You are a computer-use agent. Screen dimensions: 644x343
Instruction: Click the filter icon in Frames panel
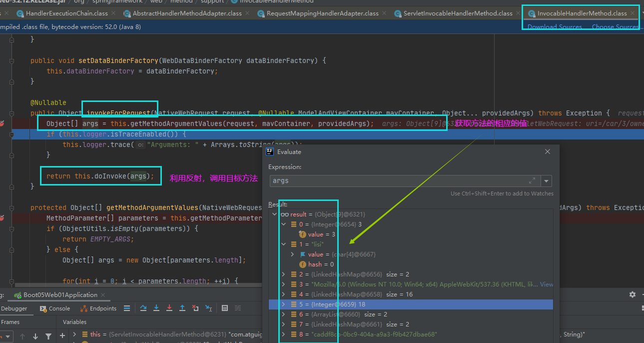pos(48,336)
